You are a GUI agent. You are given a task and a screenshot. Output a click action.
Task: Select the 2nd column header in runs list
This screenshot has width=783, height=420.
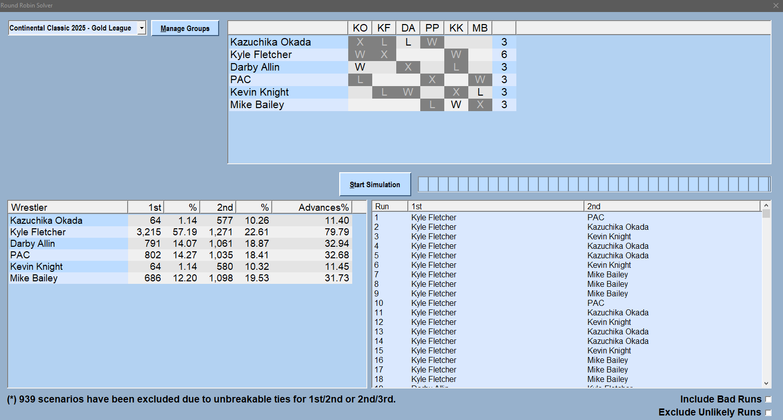pyautogui.click(x=670, y=205)
